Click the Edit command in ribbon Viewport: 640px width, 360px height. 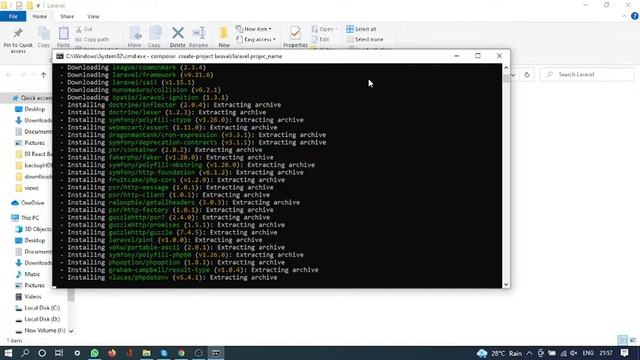[x=321, y=40]
